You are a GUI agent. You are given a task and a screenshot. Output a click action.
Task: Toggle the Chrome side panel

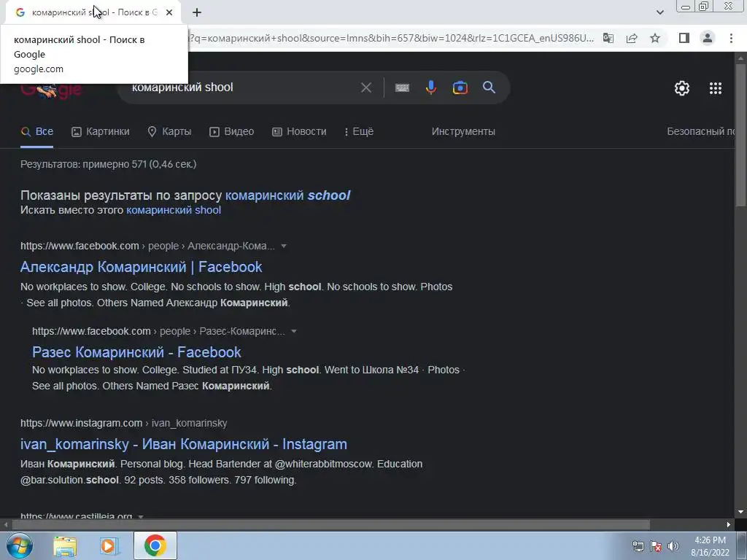pos(684,38)
